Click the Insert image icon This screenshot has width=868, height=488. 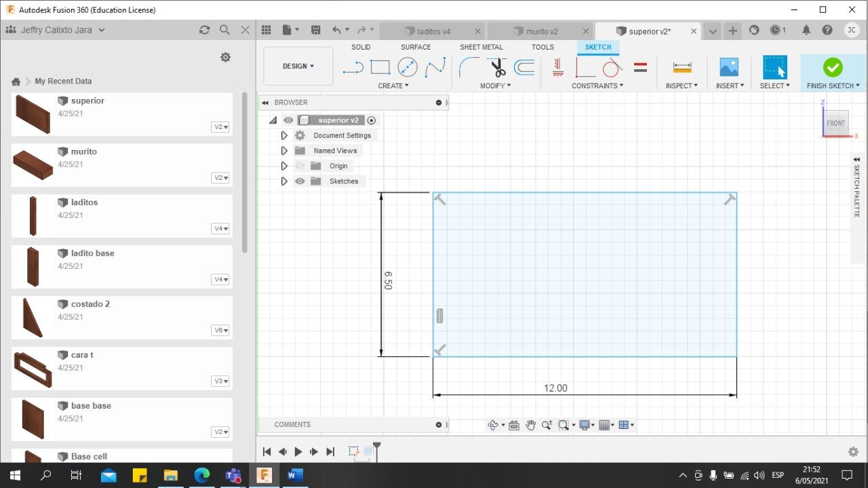729,67
